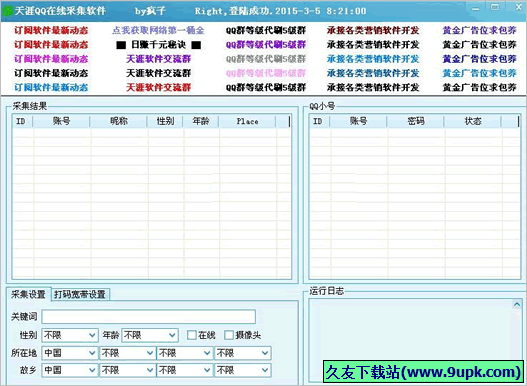Open the 年龄 dropdown
Viewport: 527px width, 386px height.
(150, 335)
